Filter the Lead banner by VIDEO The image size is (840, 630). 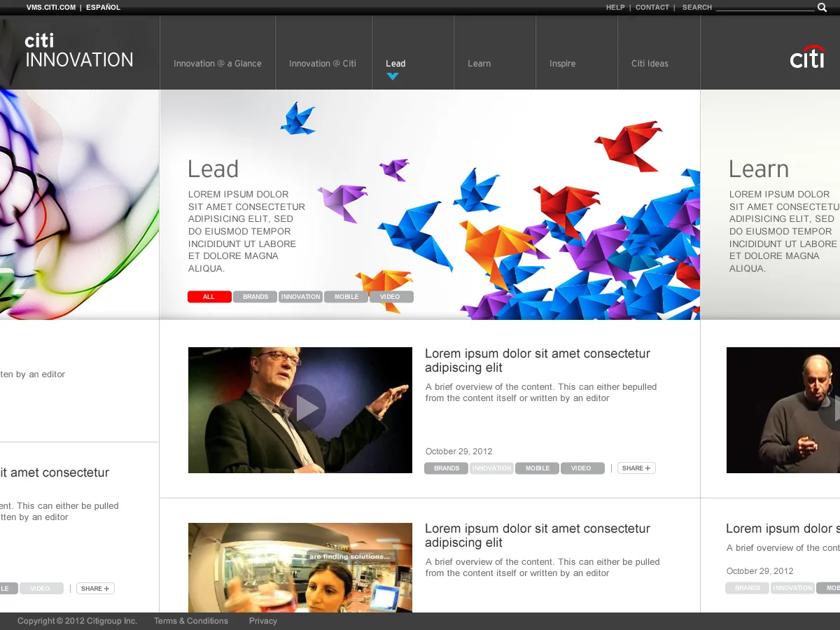[391, 297]
